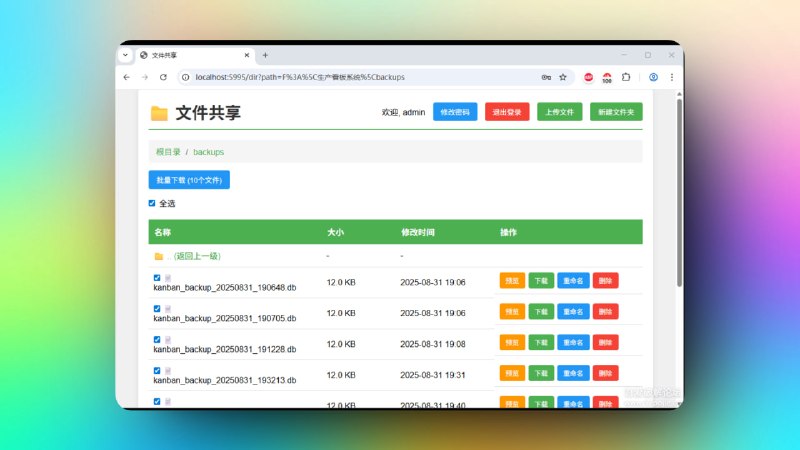Click the folder icon beside 返回上一级
Screen dimensions: 800x450
(x=159, y=256)
